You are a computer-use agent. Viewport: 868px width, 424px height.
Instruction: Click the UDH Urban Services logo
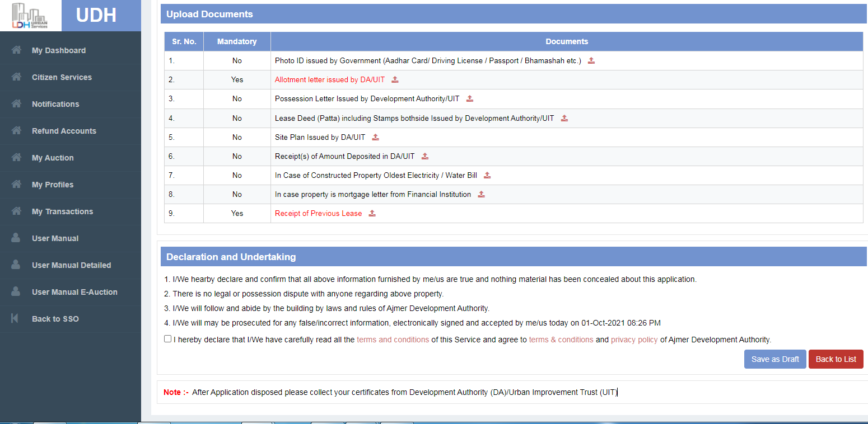tap(30, 16)
